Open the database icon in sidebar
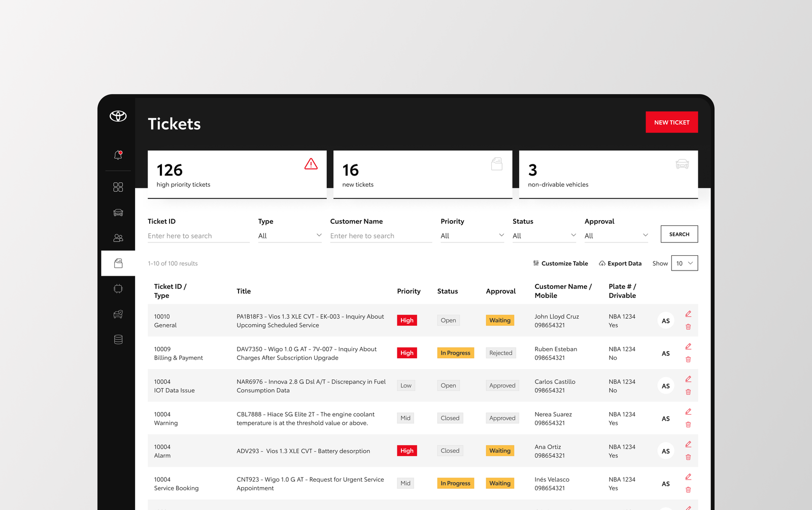 point(118,339)
